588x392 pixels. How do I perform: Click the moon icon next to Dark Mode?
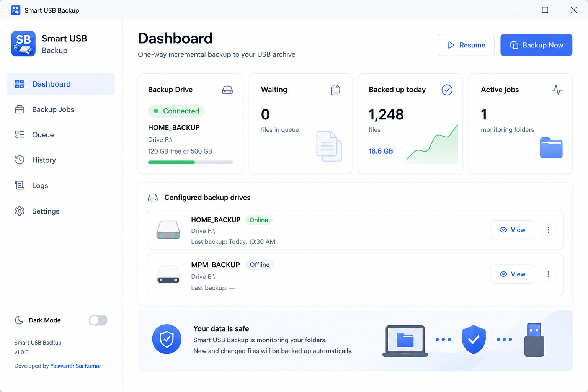tap(19, 320)
